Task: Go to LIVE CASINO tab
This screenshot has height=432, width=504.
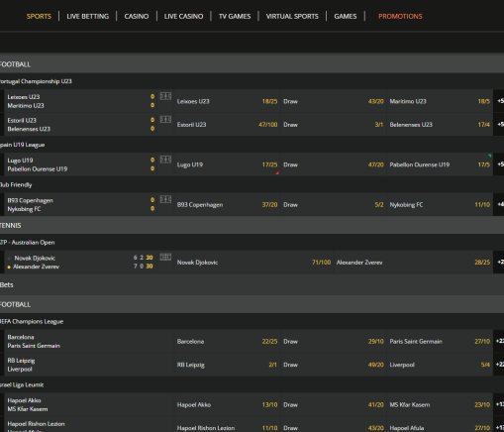Action: click(x=183, y=16)
